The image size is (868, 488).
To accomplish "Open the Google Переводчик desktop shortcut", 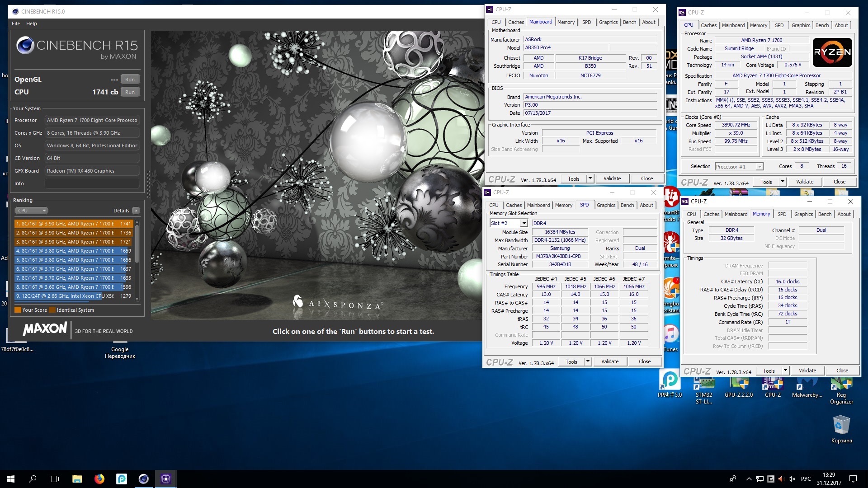I will (x=120, y=352).
